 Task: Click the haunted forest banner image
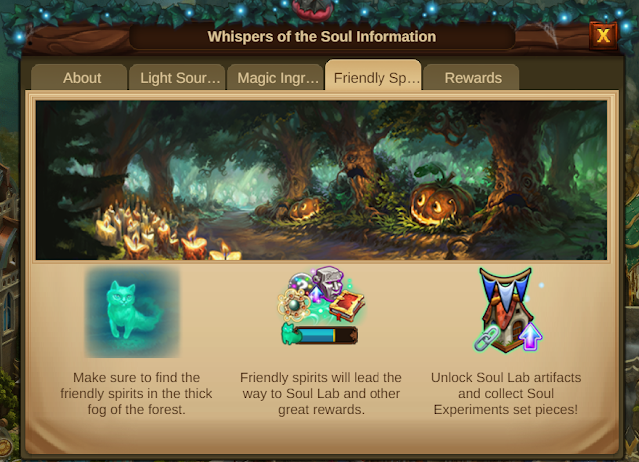click(321, 180)
